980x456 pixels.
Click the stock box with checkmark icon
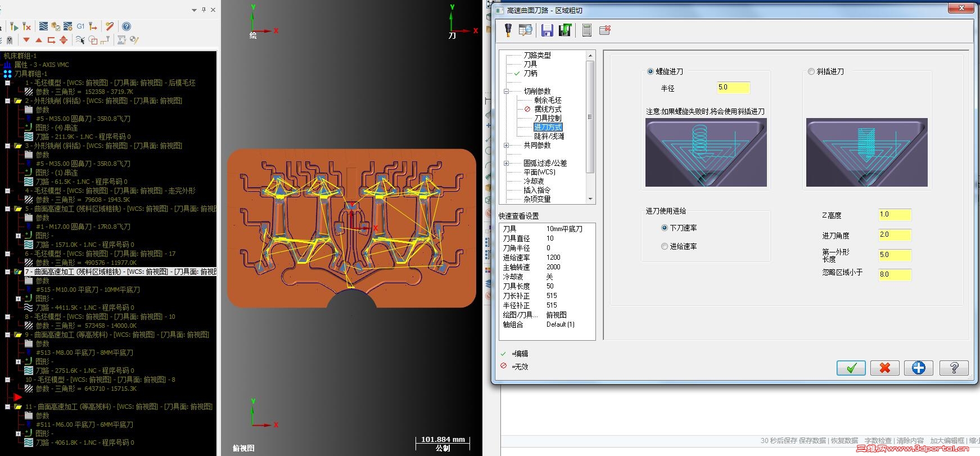(x=56, y=26)
